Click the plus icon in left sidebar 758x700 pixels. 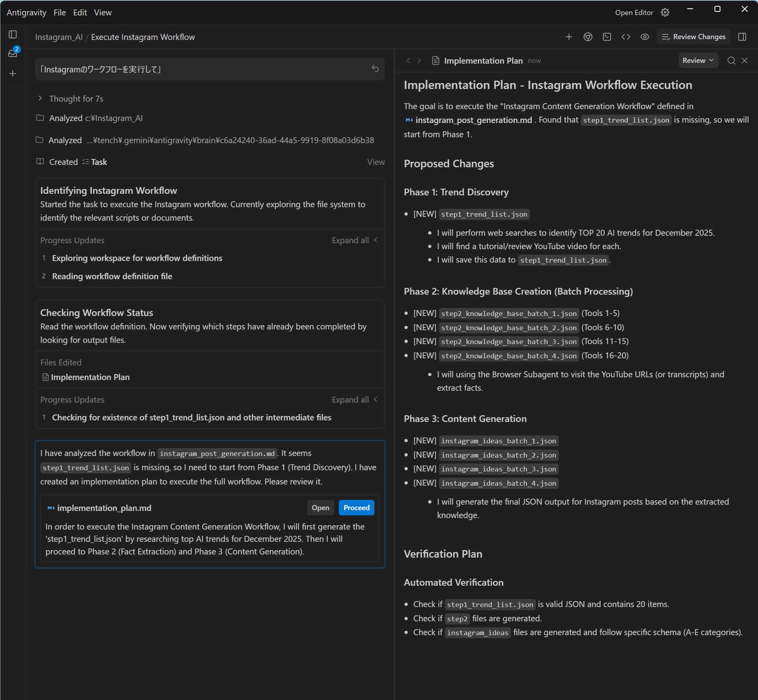pos(13,74)
